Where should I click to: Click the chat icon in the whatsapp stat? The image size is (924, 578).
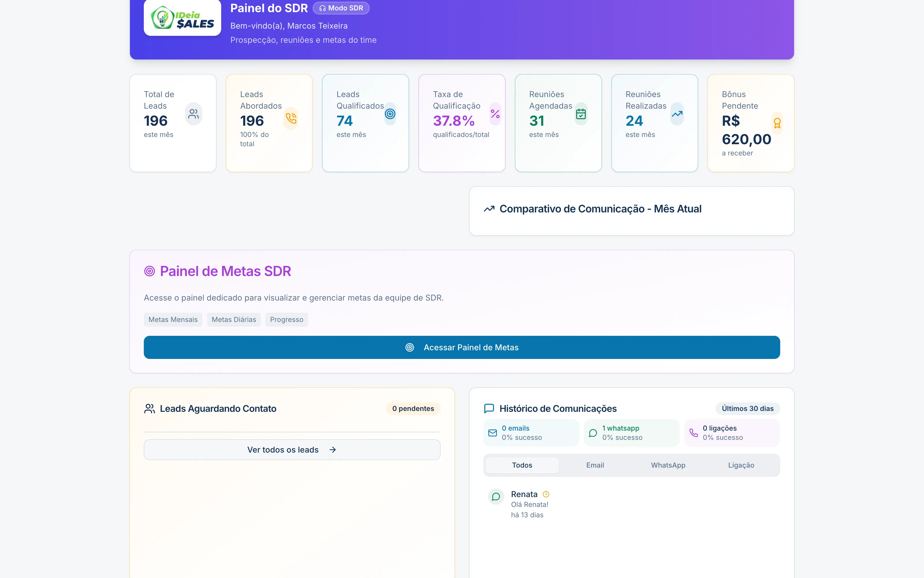coord(593,433)
